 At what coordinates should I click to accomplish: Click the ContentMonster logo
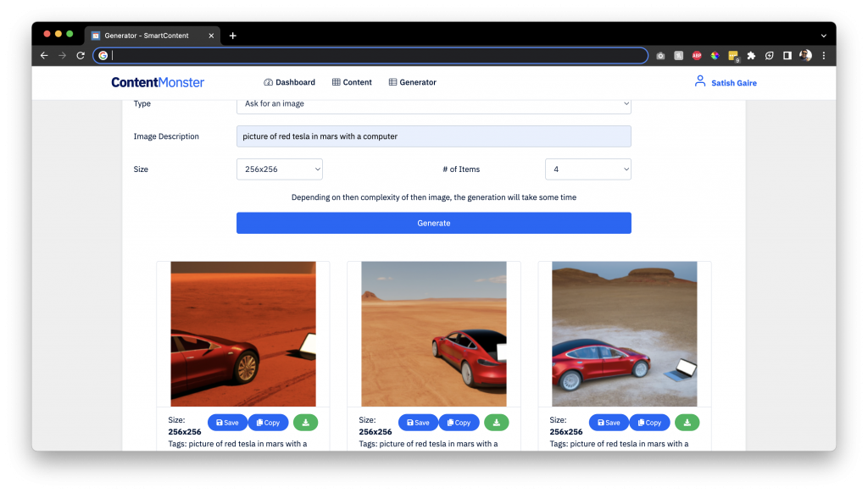pyautogui.click(x=158, y=82)
